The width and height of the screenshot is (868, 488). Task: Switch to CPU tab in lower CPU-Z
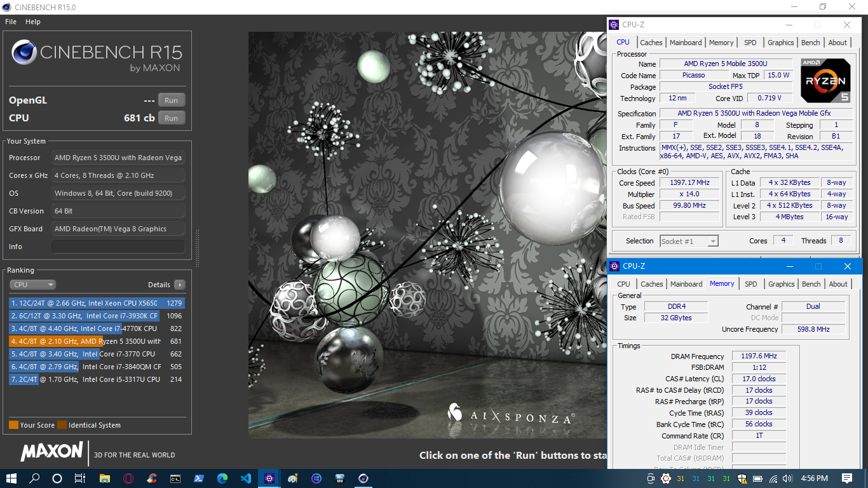624,284
